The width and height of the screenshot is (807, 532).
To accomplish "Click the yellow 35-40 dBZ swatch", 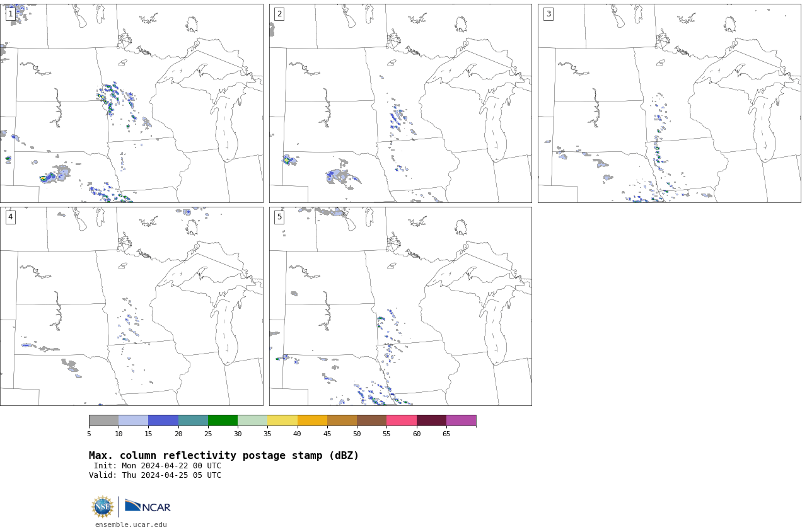I will (282, 420).
